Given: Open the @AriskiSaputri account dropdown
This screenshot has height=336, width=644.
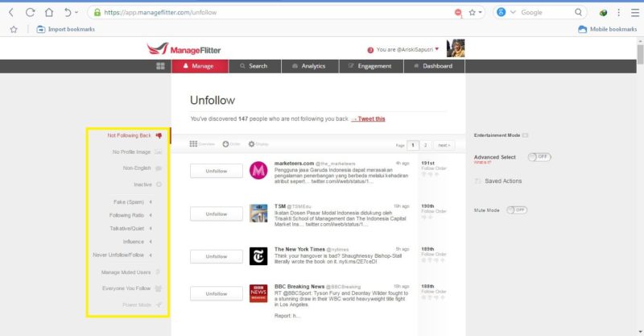Looking at the screenshot, I should [437, 49].
